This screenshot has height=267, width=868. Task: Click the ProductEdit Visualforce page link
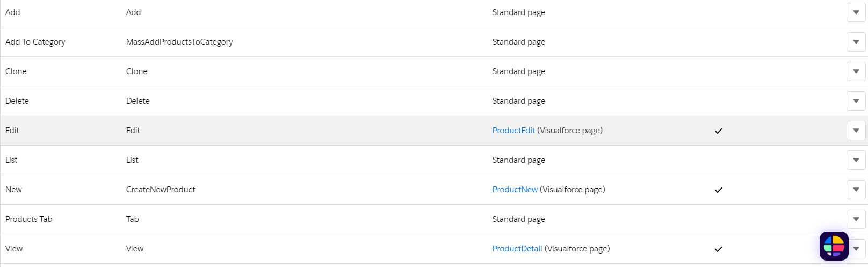coord(513,131)
